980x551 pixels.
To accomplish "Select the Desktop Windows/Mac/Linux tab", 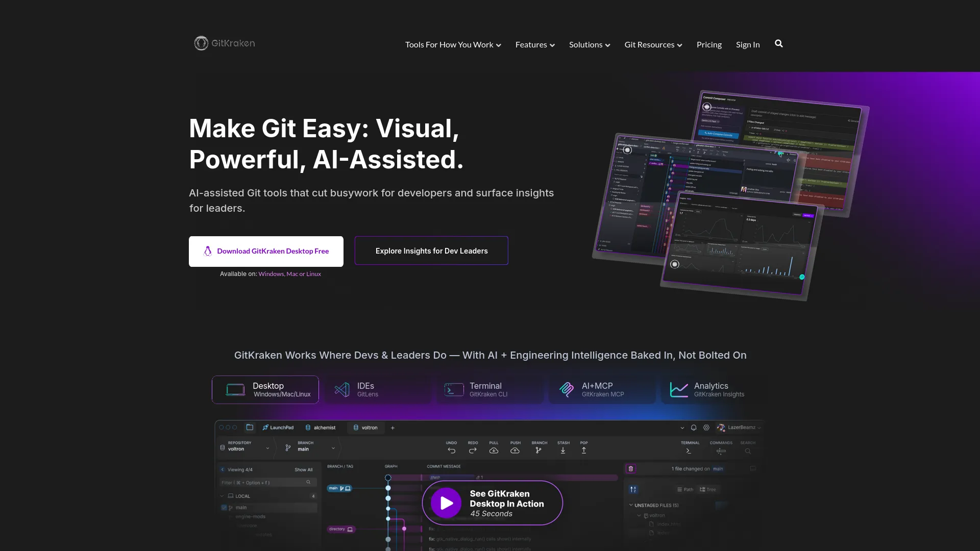I will [x=265, y=390].
